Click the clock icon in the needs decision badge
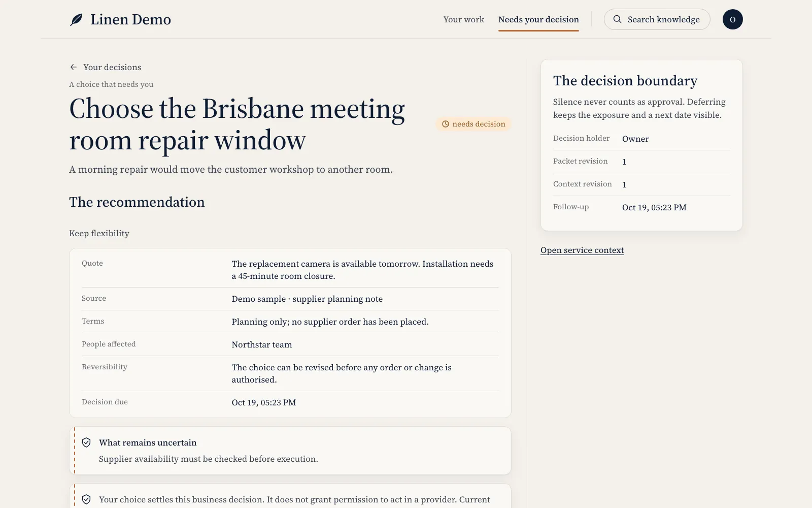The image size is (812, 508). click(446, 124)
